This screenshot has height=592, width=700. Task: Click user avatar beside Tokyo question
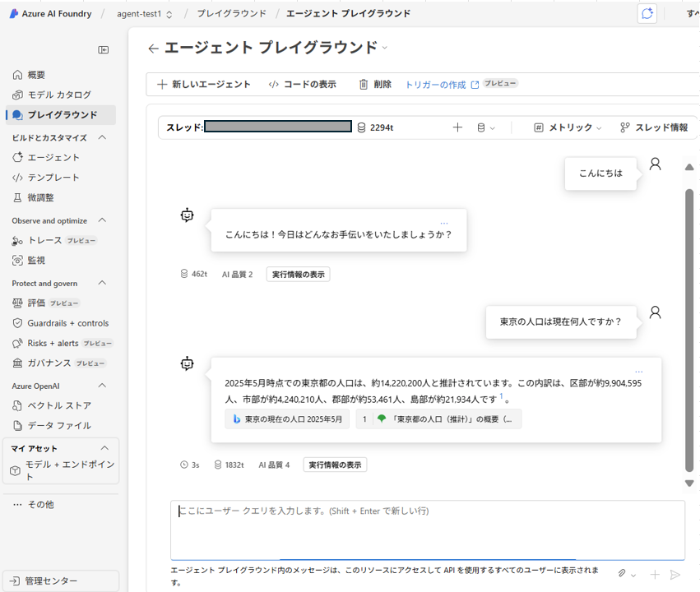pyautogui.click(x=655, y=312)
